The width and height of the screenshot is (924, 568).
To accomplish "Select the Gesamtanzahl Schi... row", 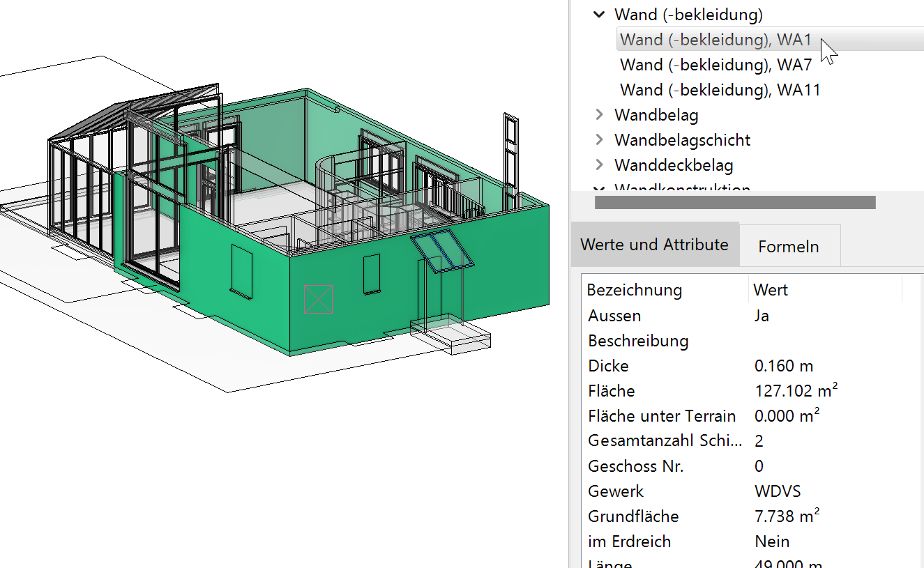I will click(750, 441).
